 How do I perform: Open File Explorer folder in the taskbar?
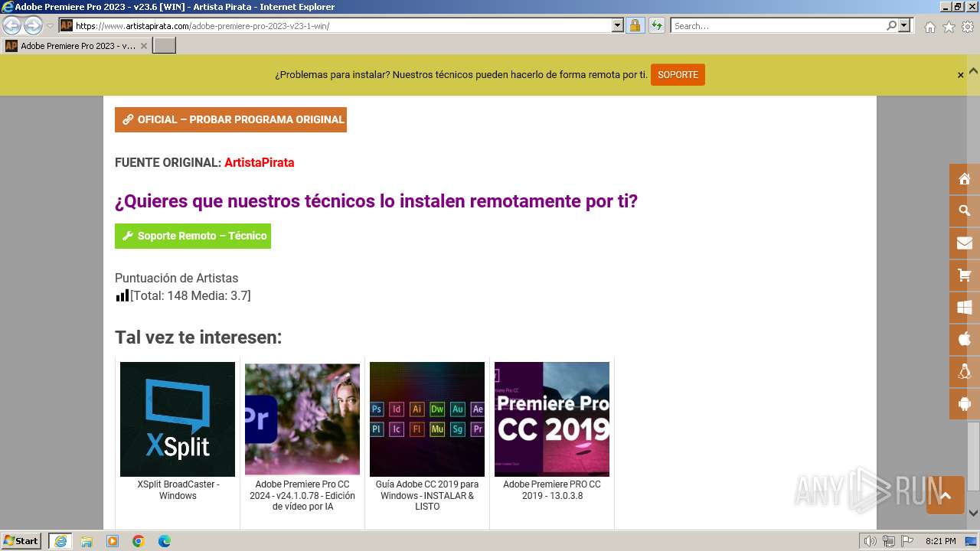[x=87, y=541]
